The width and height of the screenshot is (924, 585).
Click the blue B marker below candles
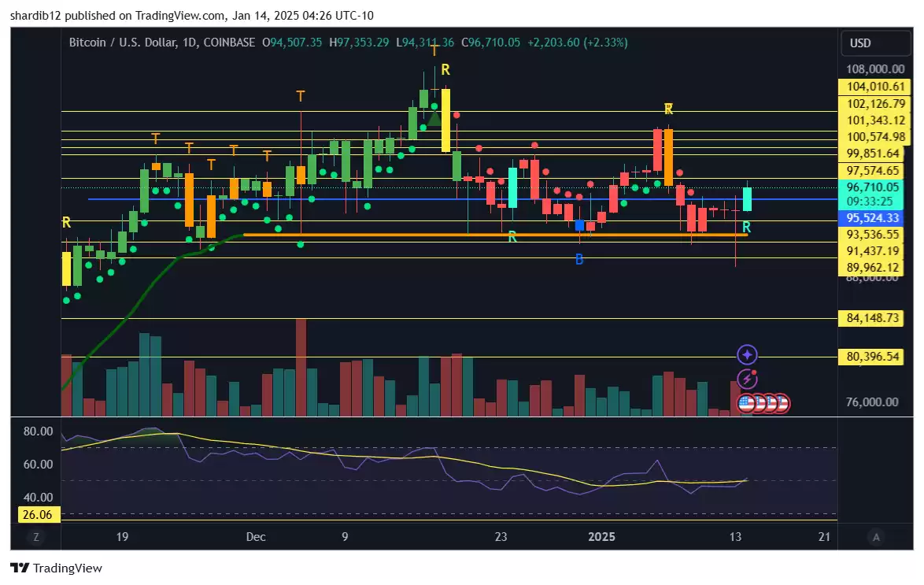579,259
